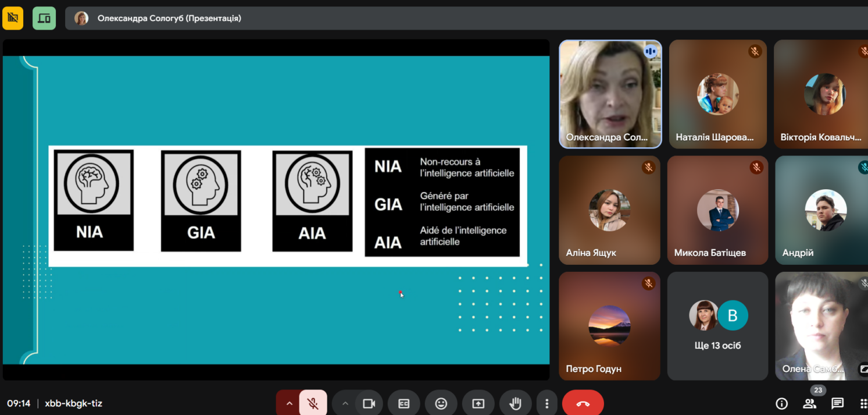This screenshot has width=868, height=415.
Task: Turn on the camera
Action: click(369, 403)
